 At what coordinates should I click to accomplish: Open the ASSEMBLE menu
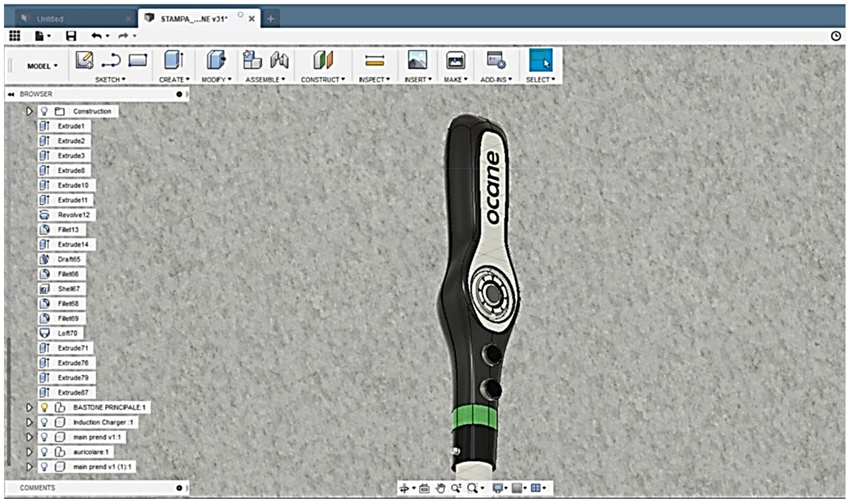265,80
